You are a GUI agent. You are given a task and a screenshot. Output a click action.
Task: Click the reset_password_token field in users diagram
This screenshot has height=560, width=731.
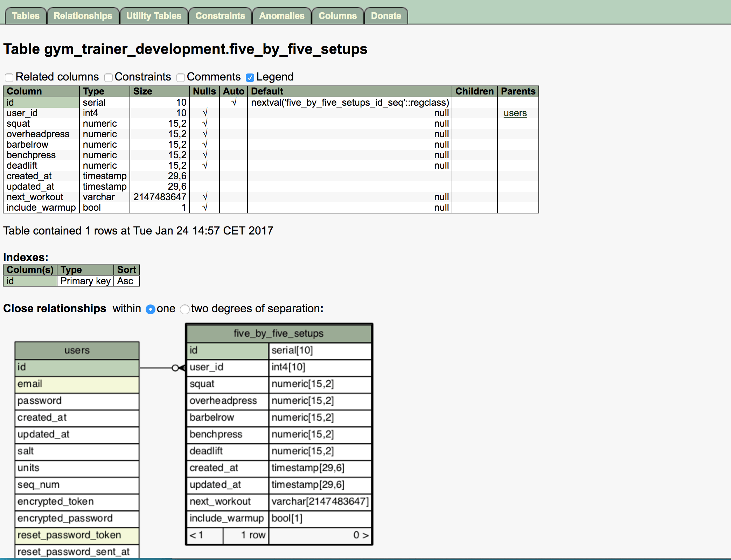click(77, 535)
